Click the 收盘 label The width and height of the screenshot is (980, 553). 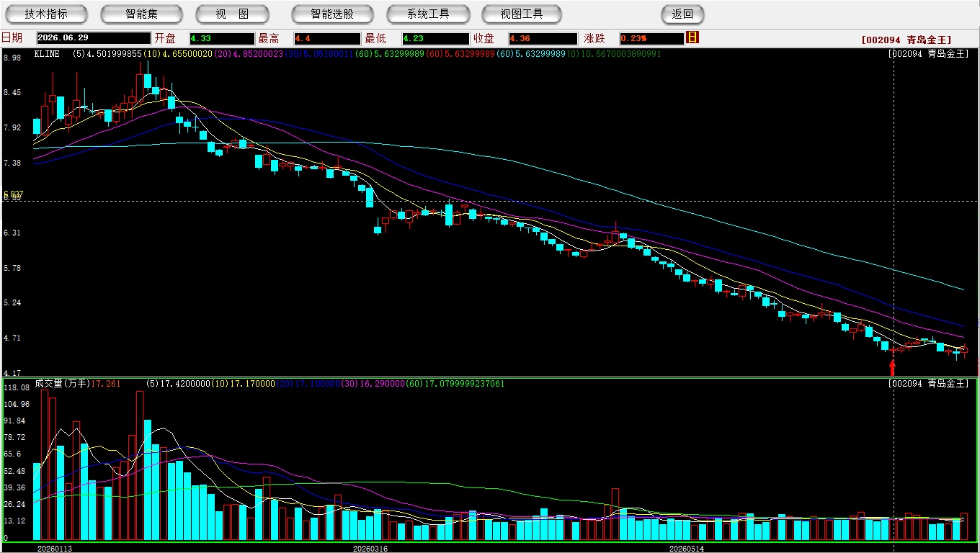tap(484, 38)
